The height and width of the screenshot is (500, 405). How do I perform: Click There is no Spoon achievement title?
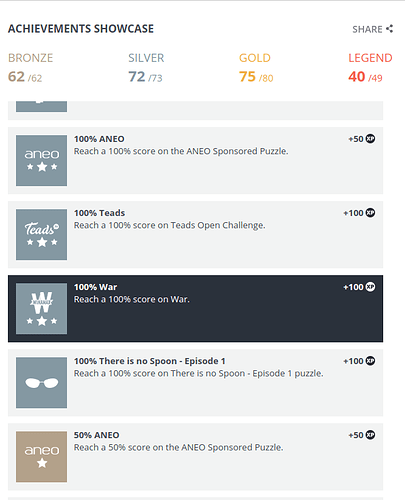(x=150, y=361)
